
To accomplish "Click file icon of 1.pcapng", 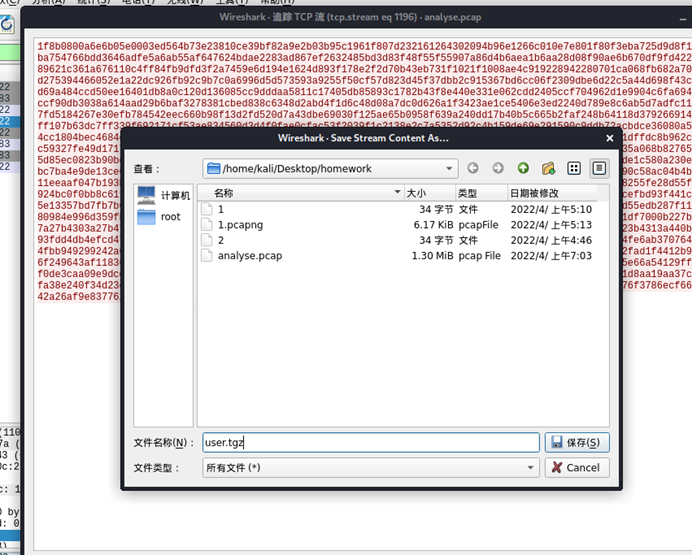I will coord(207,225).
